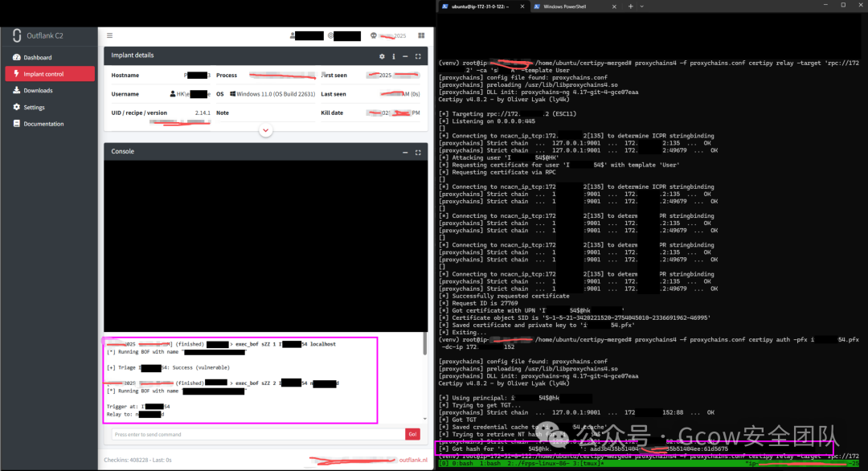Open a new terminal tab with plus
This screenshot has width=868, height=471.
(631, 6)
